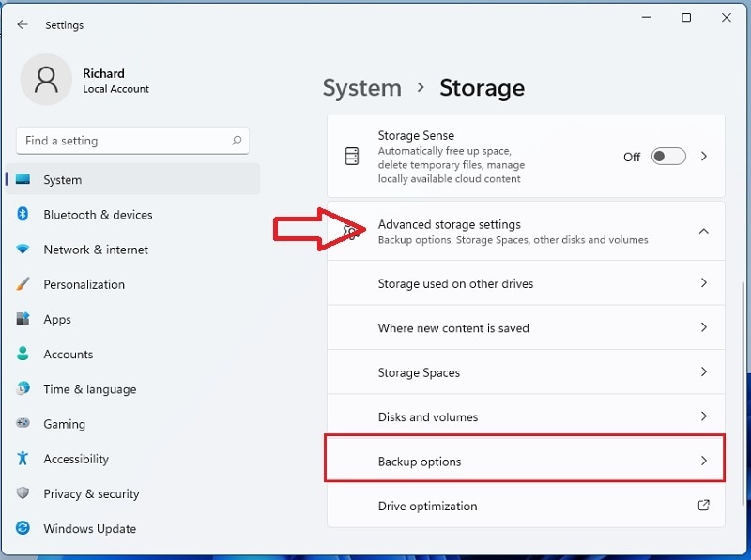Turn on the Storage Sense toggle
751x560 pixels.
668,157
